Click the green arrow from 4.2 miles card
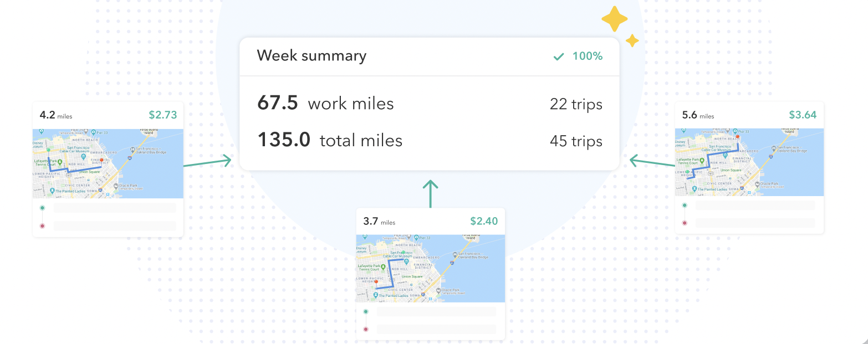868x344 pixels. 207,162
